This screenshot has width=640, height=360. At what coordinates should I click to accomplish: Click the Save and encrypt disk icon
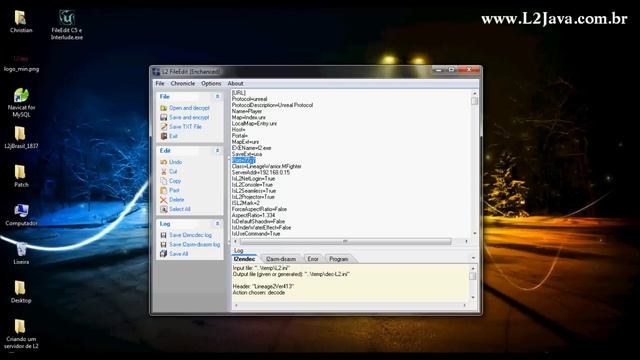point(164,118)
